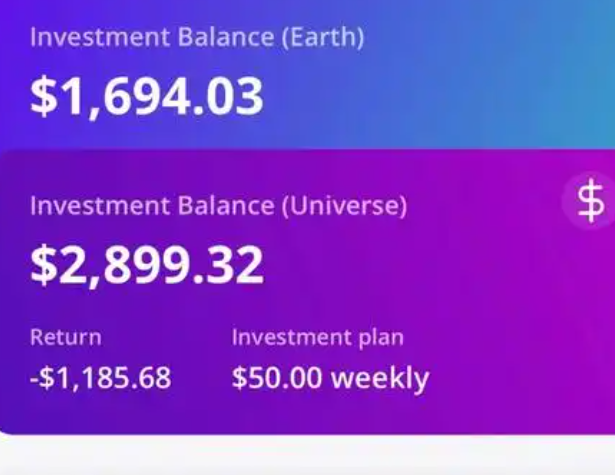Click the "(Earth)" text in the heading
The width and height of the screenshot is (615, 475).
(x=323, y=38)
